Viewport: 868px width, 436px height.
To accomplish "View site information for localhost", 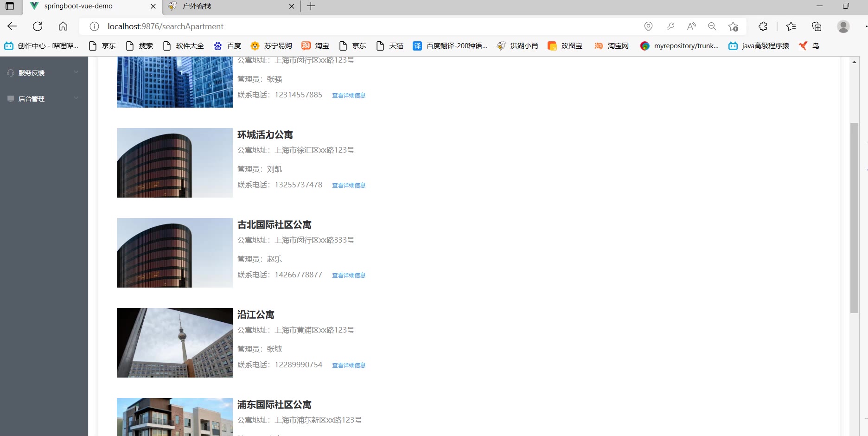I will (x=94, y=26).
